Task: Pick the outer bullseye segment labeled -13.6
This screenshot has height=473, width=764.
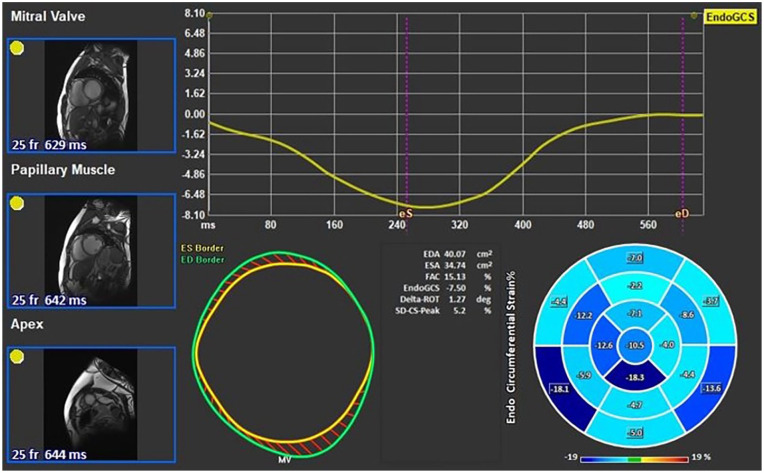Action: point(711,388)
